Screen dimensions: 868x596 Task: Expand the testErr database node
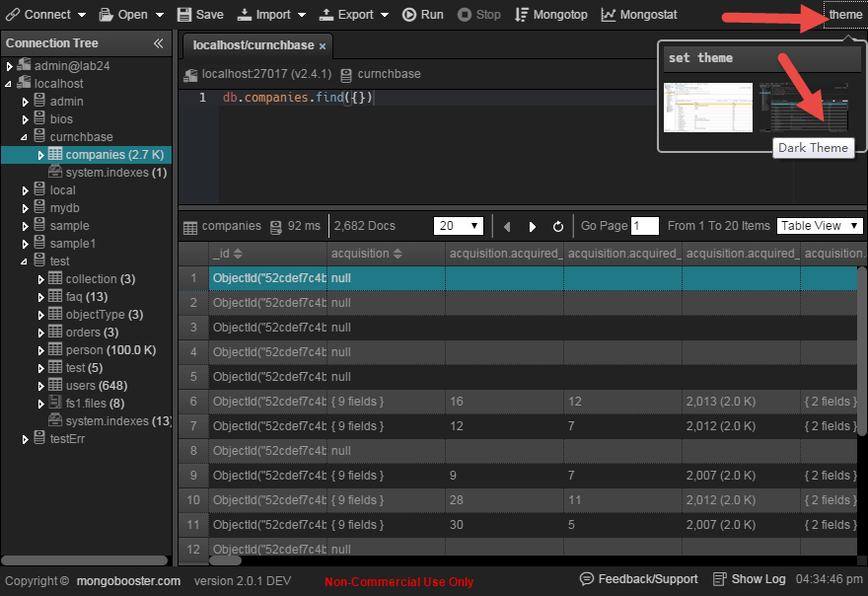click(25, 439)
